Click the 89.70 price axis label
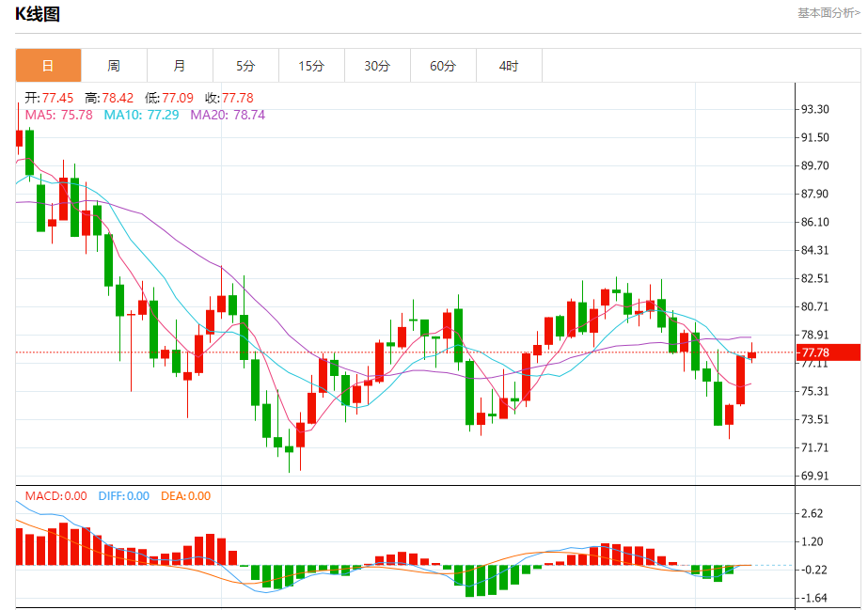 click(x=814, y=165)
